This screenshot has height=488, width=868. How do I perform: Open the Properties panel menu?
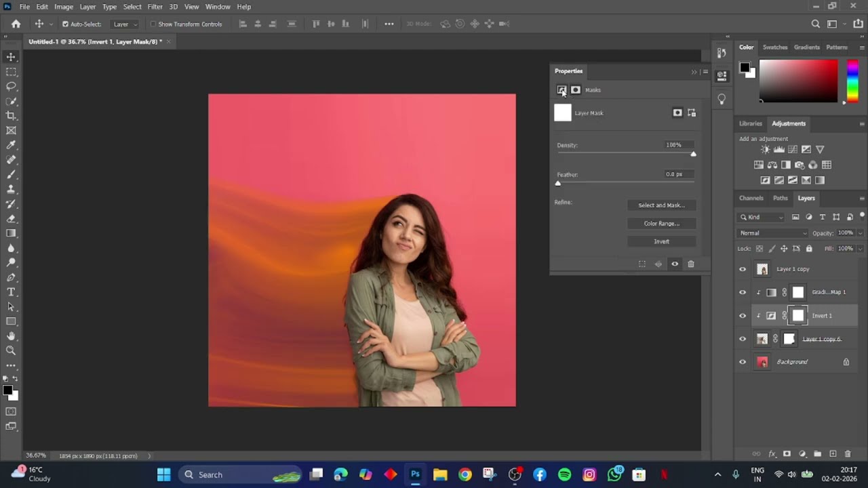click(705, 71)
